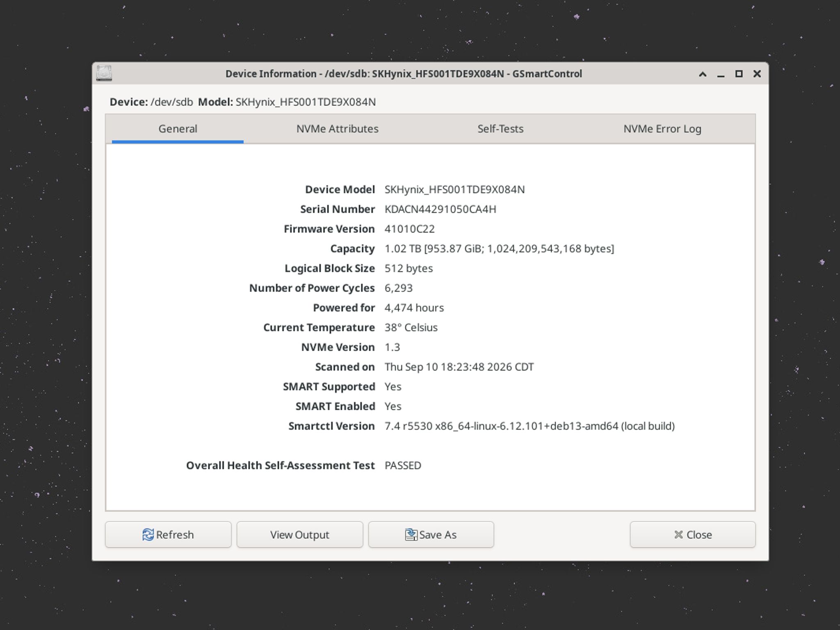Select the 38° Celsius temperature value
The height and width of the screenshot is (630, 840).
[x=411, y=327]
